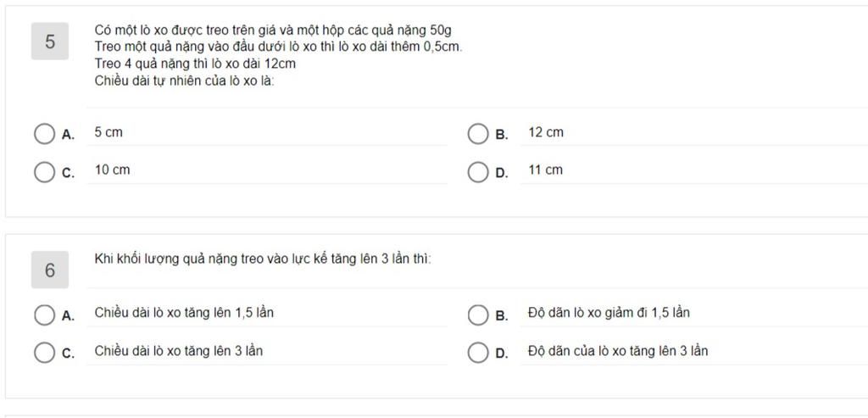Choose 'Chiều dài lò xo tăng lên 1,5 lần'
The image size is (868, 418).
pos(184,313)
